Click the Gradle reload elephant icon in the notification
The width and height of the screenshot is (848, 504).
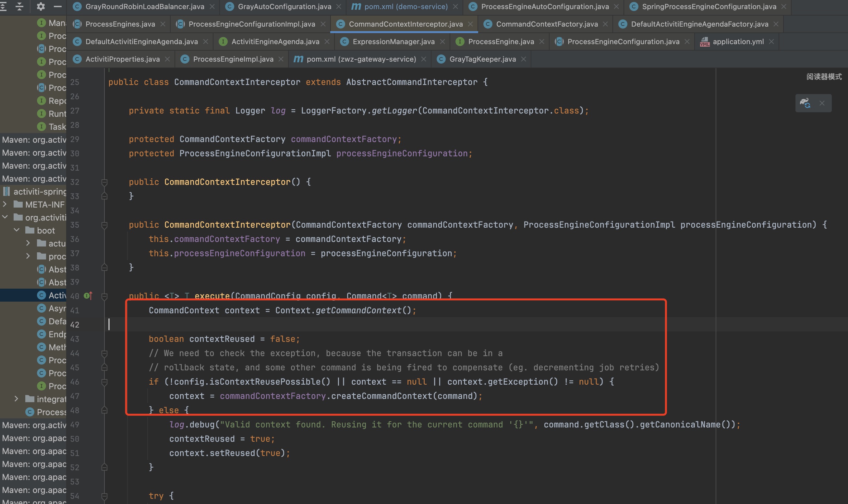pos(805,103)
